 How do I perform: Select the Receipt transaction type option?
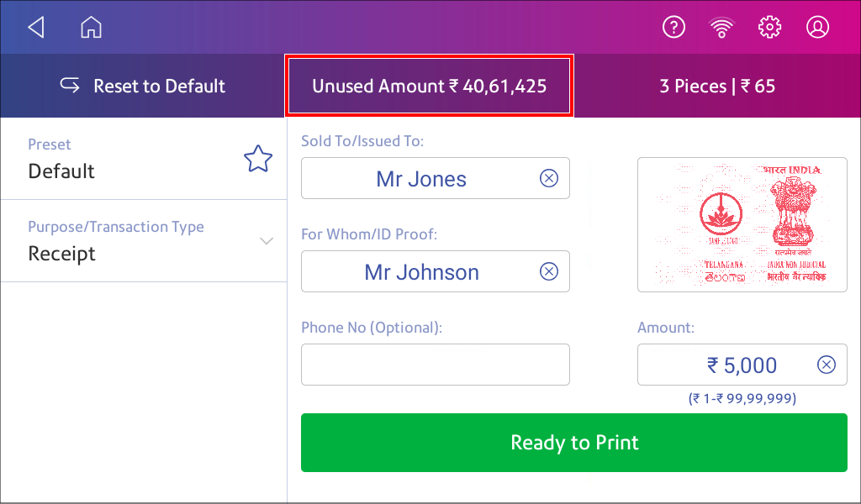(x=61, y=254)
